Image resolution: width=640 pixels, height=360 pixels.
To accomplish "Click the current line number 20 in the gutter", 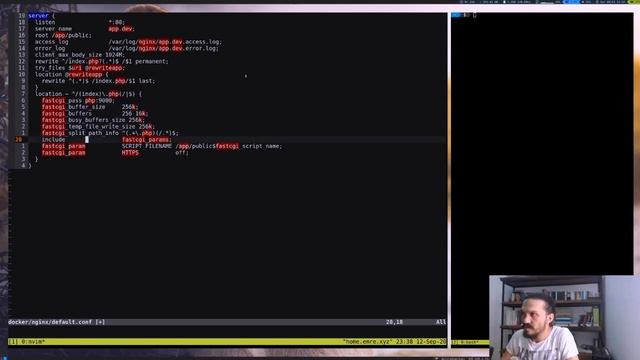I will (18, 140).
